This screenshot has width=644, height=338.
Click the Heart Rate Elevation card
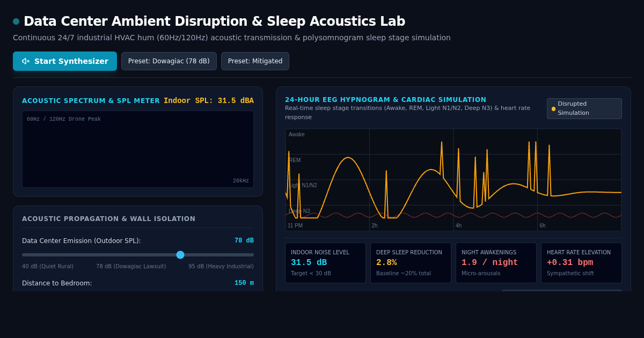(x=581, y=263)
